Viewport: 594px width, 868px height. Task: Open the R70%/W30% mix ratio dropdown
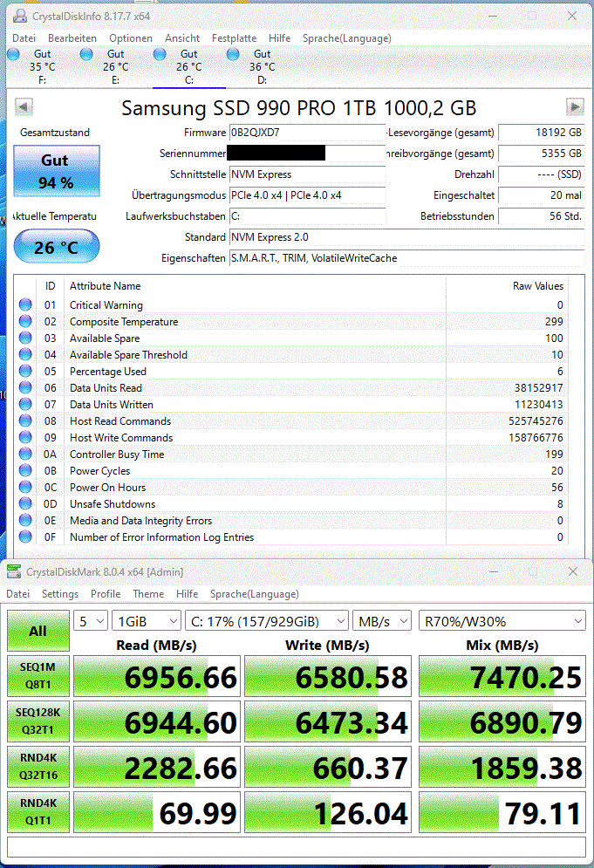(502, 621)
